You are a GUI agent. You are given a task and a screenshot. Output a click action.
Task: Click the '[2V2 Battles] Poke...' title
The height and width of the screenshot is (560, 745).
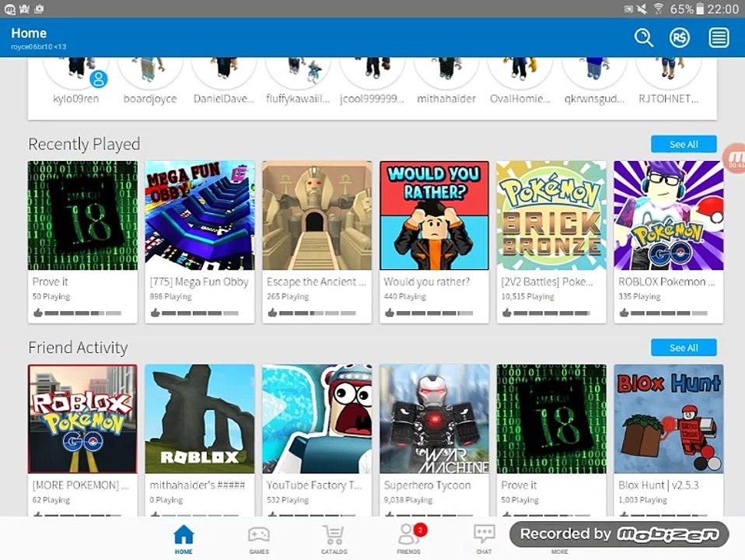pyautogui.click(x=547, y=282)
